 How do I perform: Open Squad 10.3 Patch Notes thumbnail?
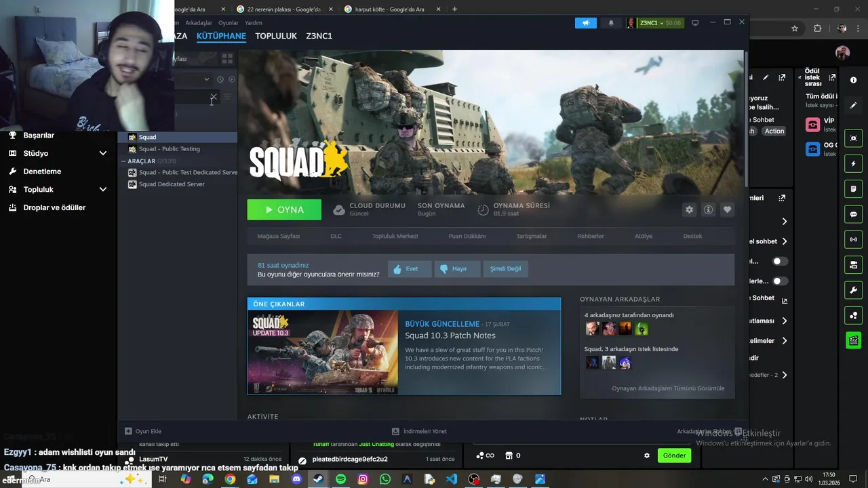coord(323,352)
